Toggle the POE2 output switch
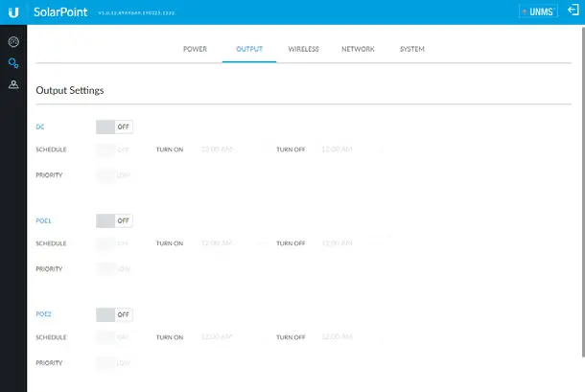 point(114,314)
